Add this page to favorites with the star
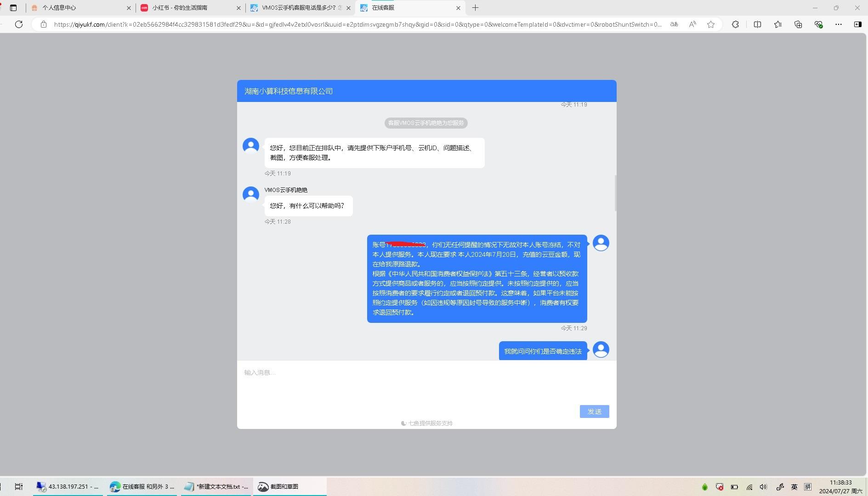 point(711,24)
